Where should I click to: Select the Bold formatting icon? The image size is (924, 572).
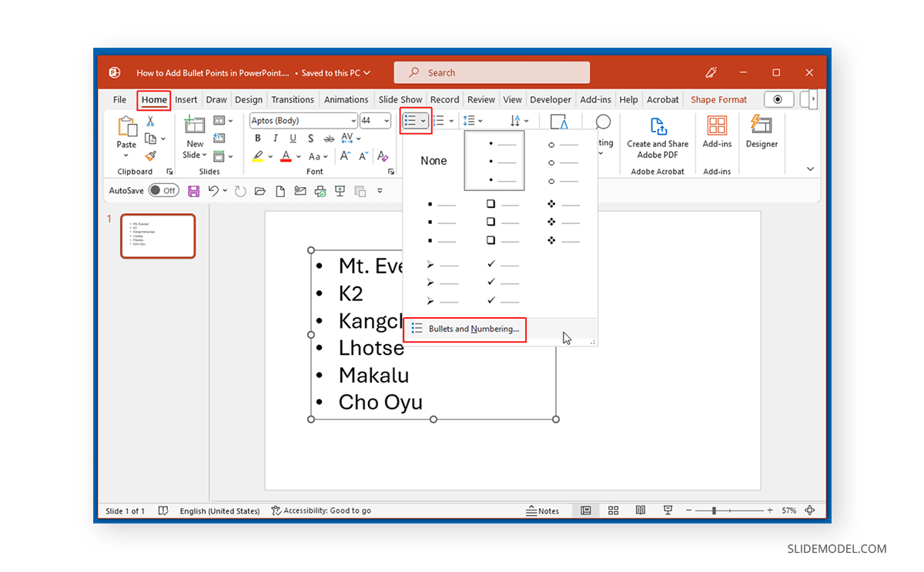(x=258, y=138)
